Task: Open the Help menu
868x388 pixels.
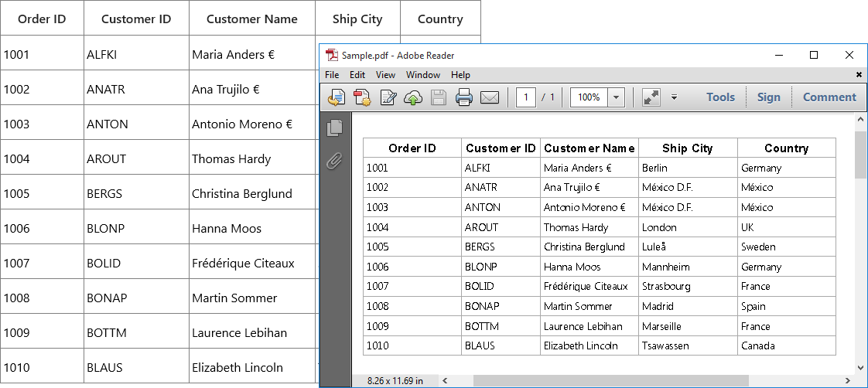Action: (x=460, y=75)
